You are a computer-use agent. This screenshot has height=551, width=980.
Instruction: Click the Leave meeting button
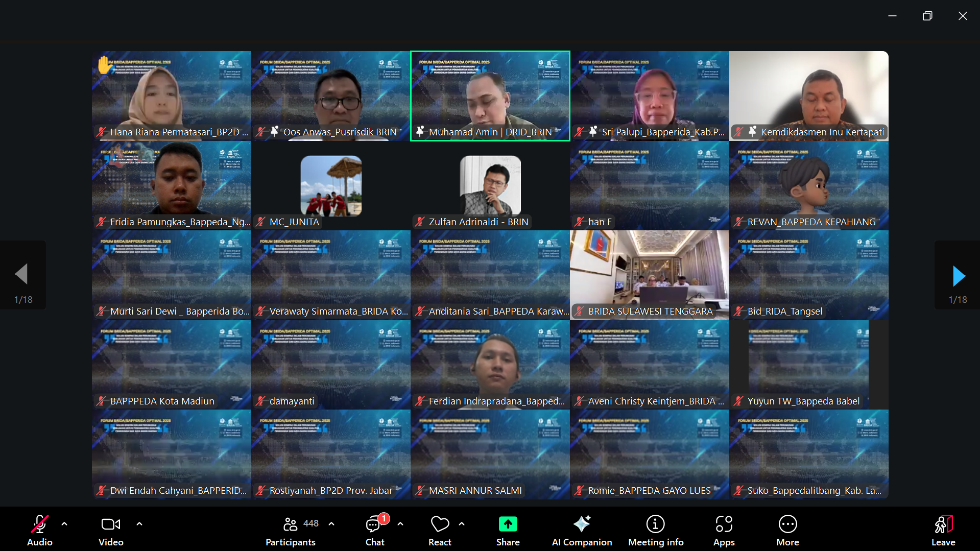[x=943, y=530]
